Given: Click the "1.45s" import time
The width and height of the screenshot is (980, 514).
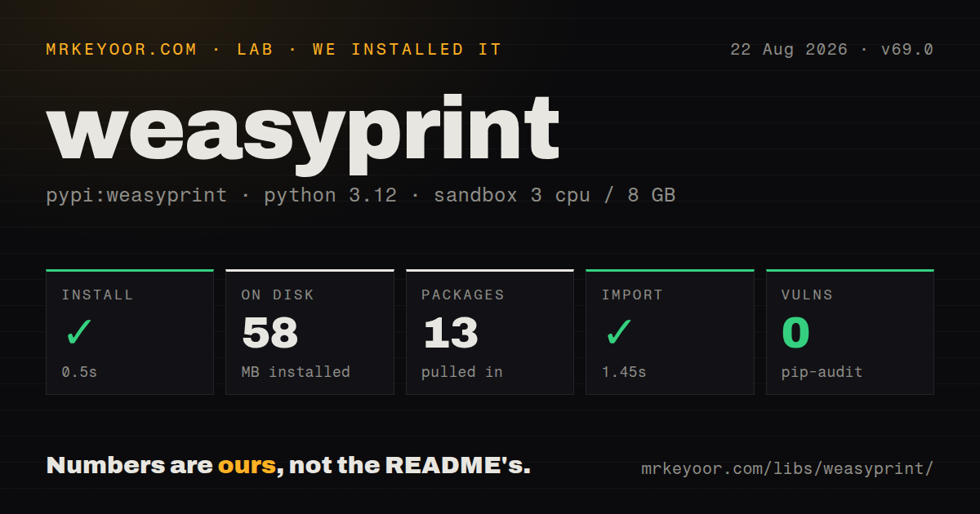Looking at the screenshot, I should click(624, 372).
